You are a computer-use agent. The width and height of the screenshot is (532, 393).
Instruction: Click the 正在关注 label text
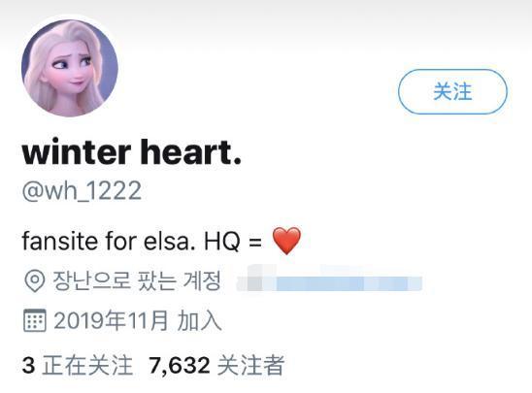87,366
